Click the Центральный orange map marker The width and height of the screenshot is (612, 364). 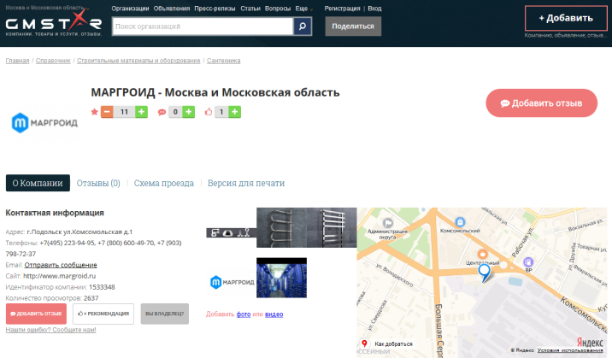pos(483,255)
